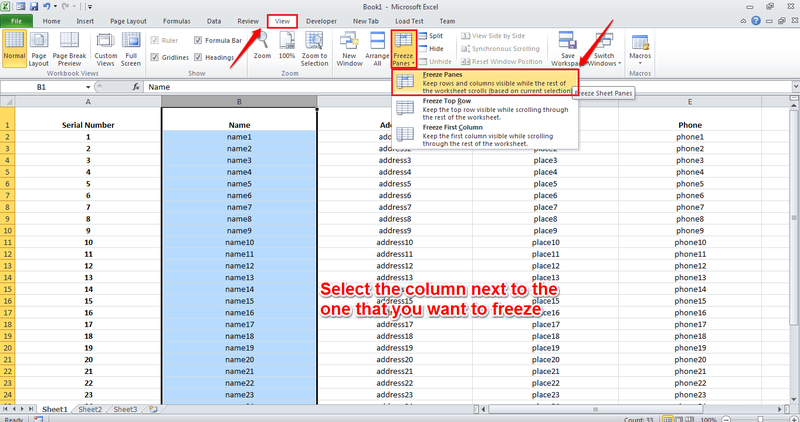Click Select All corner of the sheet
The width and height of the screenshot is (800, 422).
tap(7, 102)
